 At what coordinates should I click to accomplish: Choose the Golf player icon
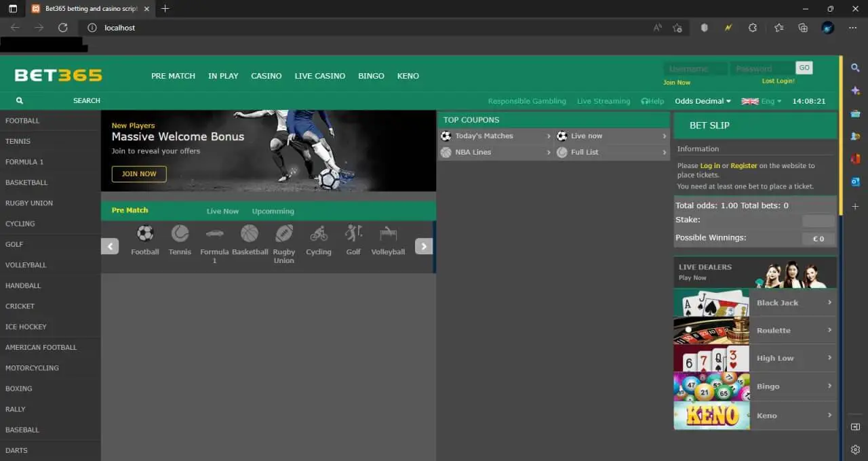[353, 234]
